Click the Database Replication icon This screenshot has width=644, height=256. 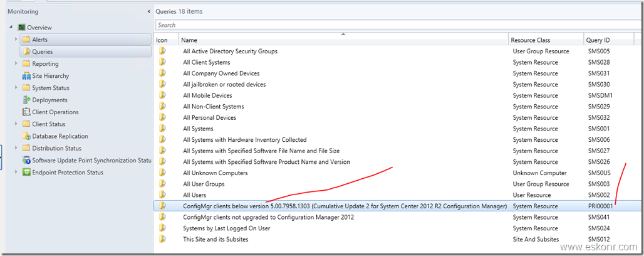26,136
